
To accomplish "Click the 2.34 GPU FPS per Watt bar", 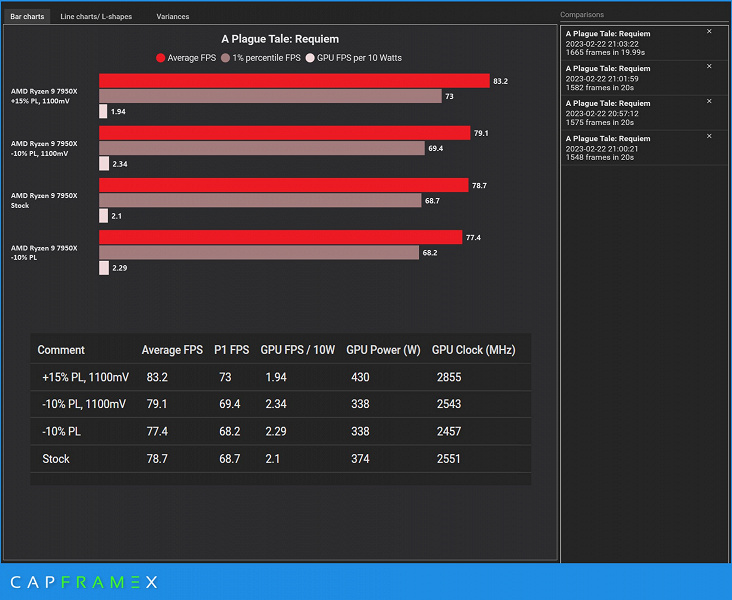I will tap(104, 164).
